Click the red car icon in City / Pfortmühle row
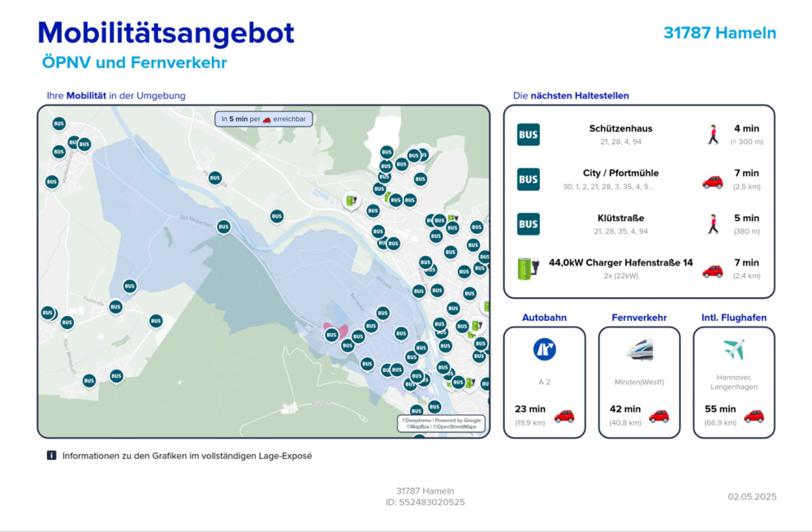The width and height of the screenshot is (812, 532). coord(712,181)
